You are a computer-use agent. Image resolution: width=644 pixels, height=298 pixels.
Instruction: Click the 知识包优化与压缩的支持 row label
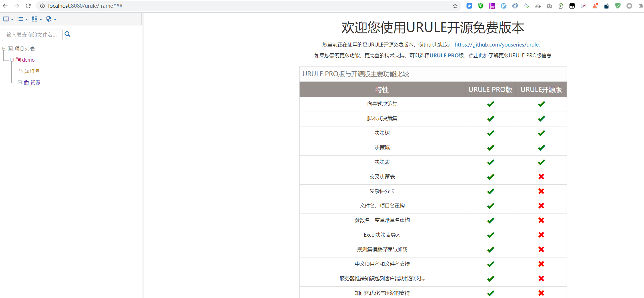[382, 293]
